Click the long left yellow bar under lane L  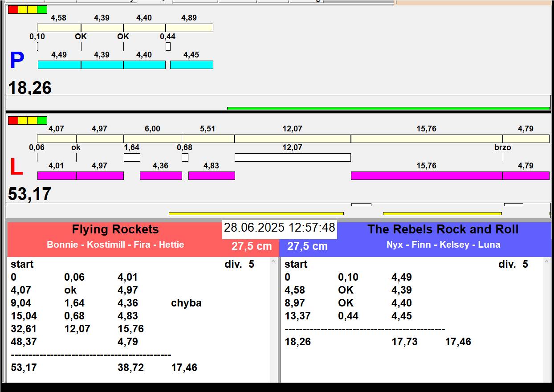click(256, 213)
